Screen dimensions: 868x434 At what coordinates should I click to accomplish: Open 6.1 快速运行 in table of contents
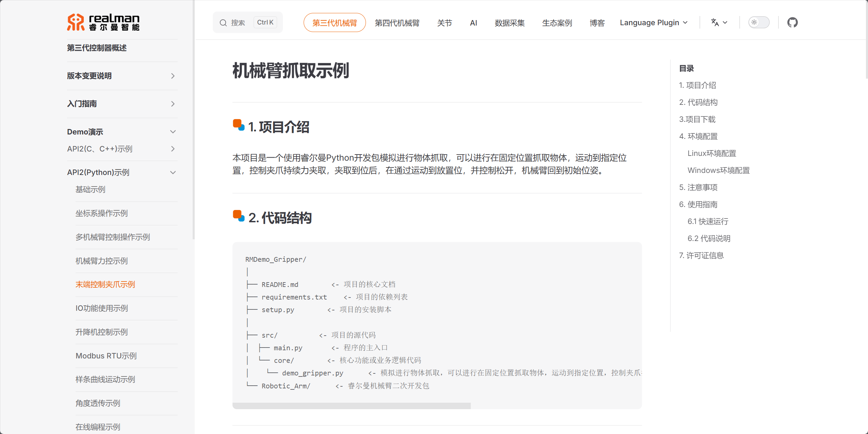[x=708, y=221]
